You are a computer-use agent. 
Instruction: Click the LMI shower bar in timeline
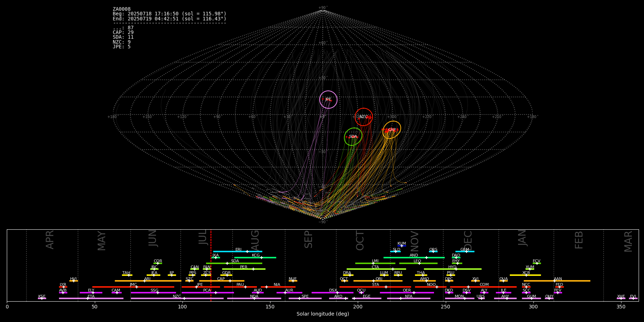[x=375, y=263]
